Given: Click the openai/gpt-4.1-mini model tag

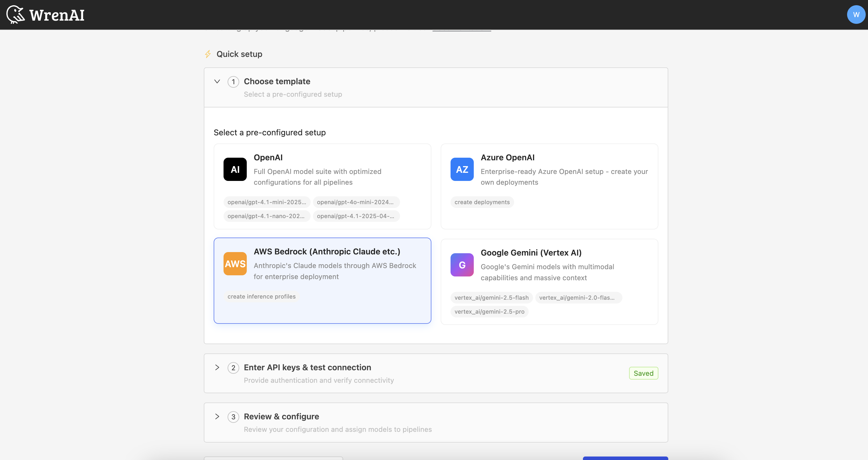Looking at the screenshot, I should click(267, 202).
